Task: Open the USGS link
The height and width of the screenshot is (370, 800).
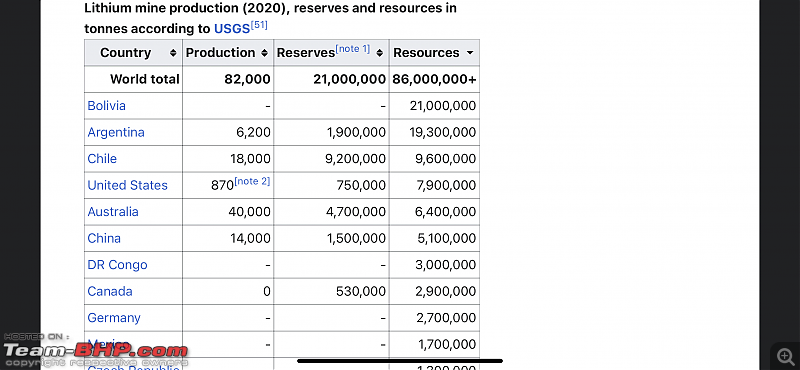Action: pos(232,29)
